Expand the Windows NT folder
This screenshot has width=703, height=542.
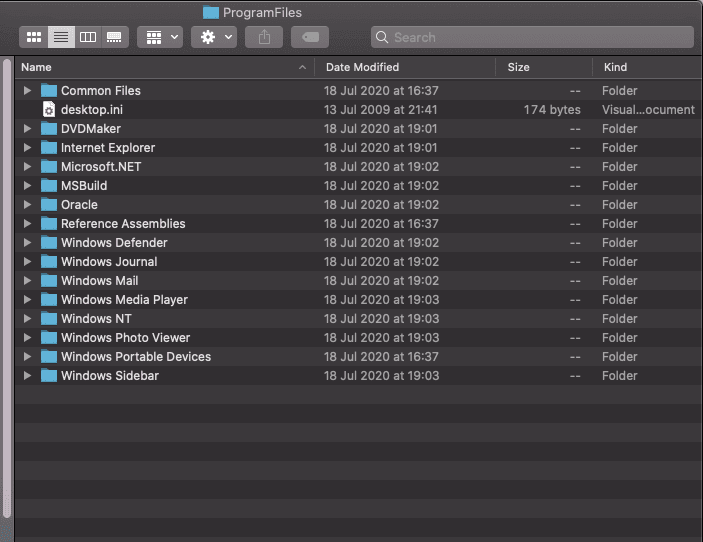27,318
